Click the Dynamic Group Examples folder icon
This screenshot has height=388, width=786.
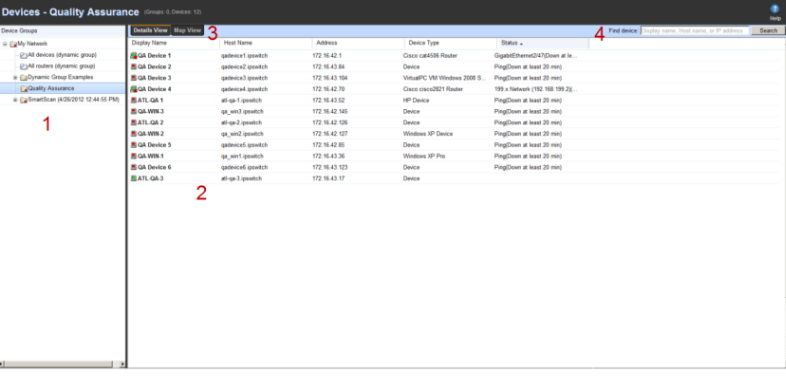[x=24, y=78]
